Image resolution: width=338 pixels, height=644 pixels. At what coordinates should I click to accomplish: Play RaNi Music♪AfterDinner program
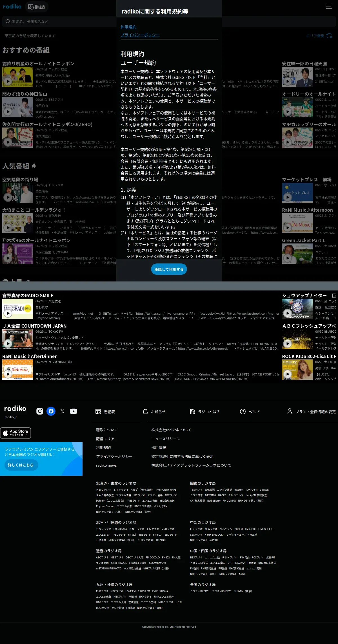pos(18,370)
